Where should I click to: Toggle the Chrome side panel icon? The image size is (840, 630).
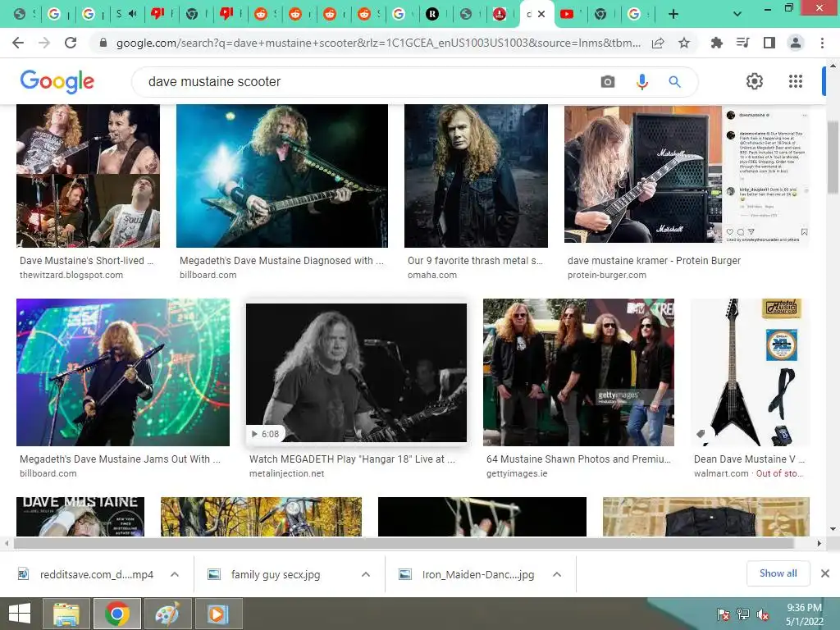(x=769, y=43)
